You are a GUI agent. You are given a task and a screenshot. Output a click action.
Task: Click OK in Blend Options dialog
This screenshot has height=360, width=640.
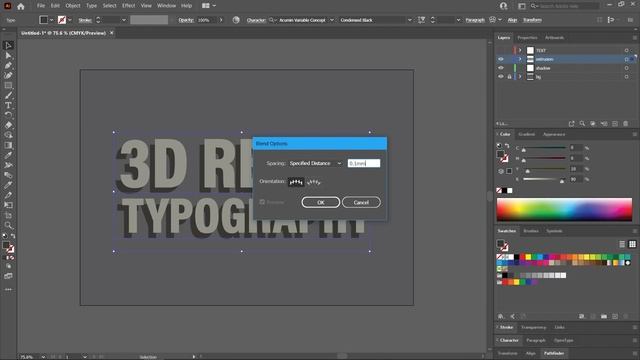point(321,202)
